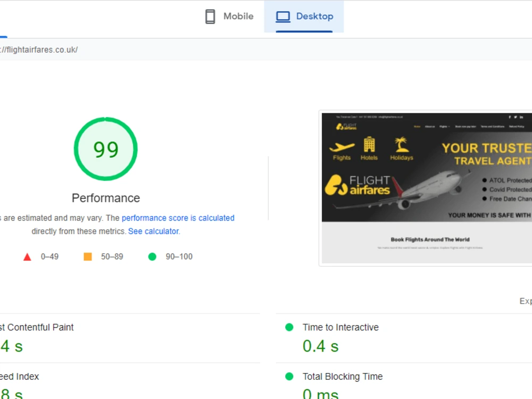
Task: Click the 0.4 s Time to Interactive value
Action: (x=321, y=346)
